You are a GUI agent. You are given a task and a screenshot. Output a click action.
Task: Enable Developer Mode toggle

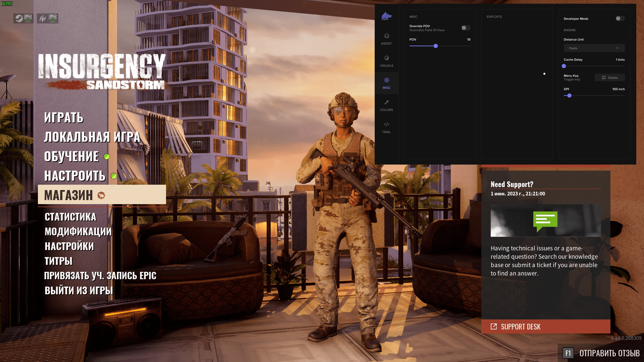pyautogui.click(x=620, y=18)
